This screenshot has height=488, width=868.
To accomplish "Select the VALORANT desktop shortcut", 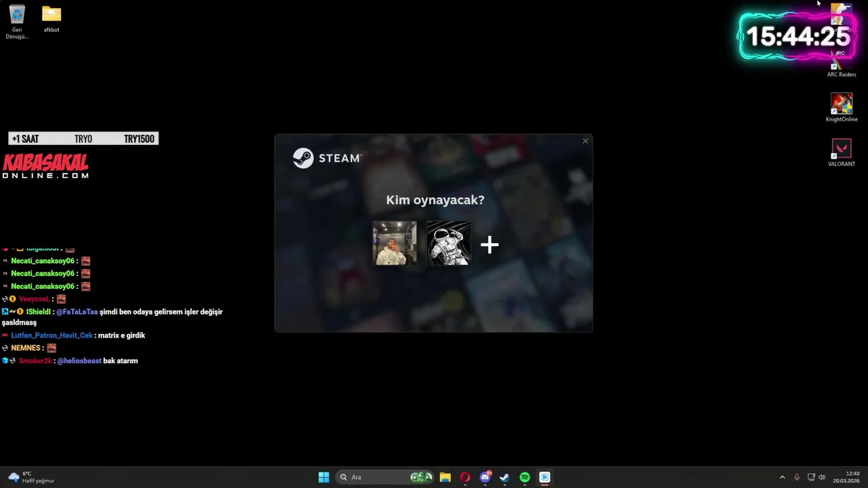I will [x=842, y=153].
